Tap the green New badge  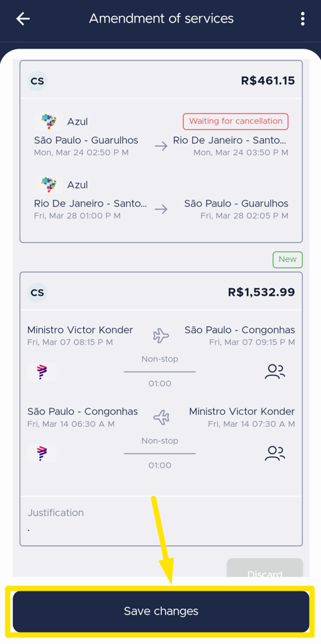pos(287,260)
